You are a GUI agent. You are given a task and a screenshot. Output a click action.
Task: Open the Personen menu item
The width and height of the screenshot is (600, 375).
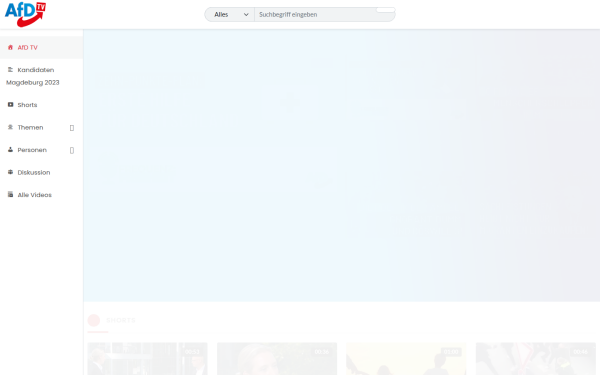click(32, 150)
